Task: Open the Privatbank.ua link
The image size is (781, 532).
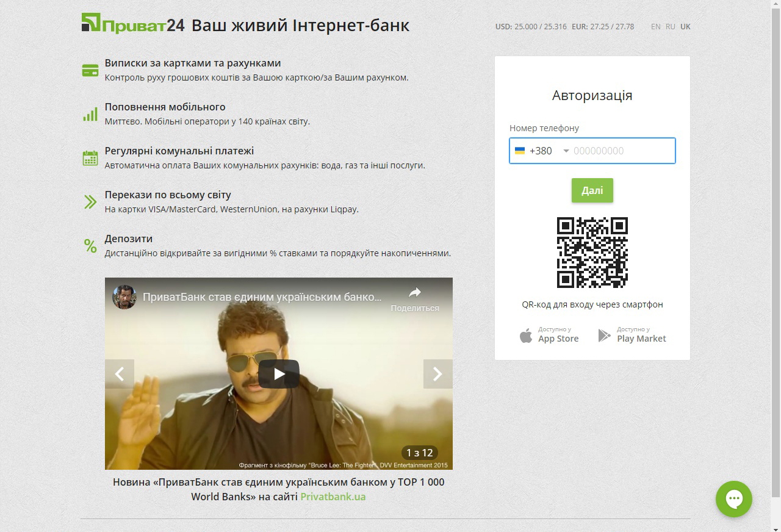Action: [333, 497]
